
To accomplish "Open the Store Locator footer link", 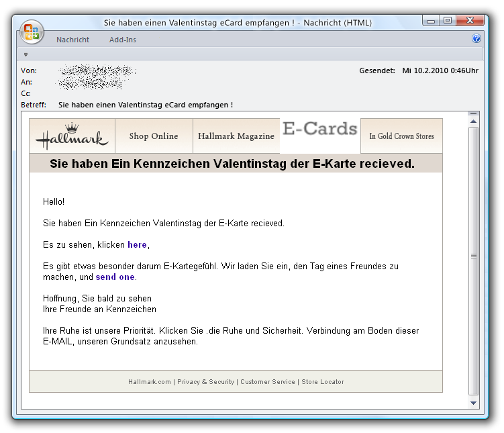I will click(322, 381).
